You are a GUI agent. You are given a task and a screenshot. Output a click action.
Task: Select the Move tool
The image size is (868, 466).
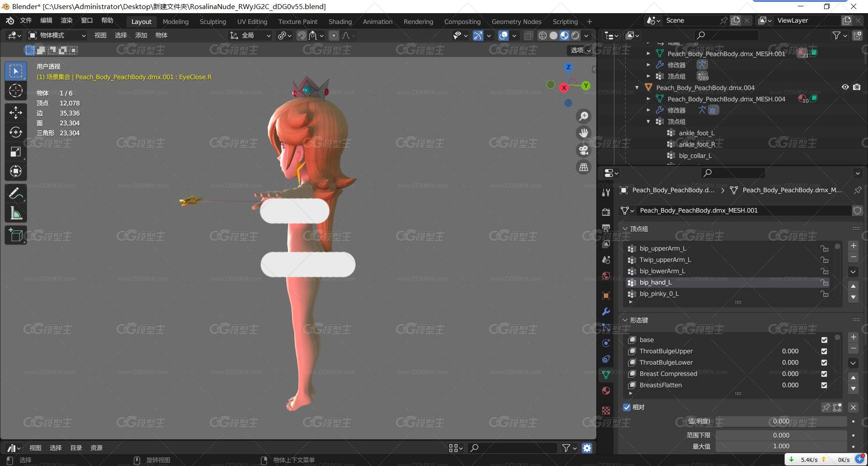click(x=16, y=112)
